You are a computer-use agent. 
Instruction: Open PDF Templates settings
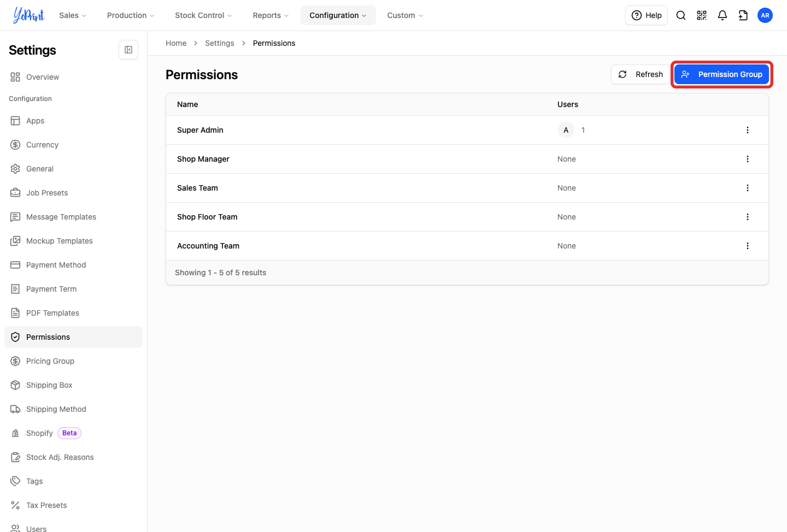point(73,313)
